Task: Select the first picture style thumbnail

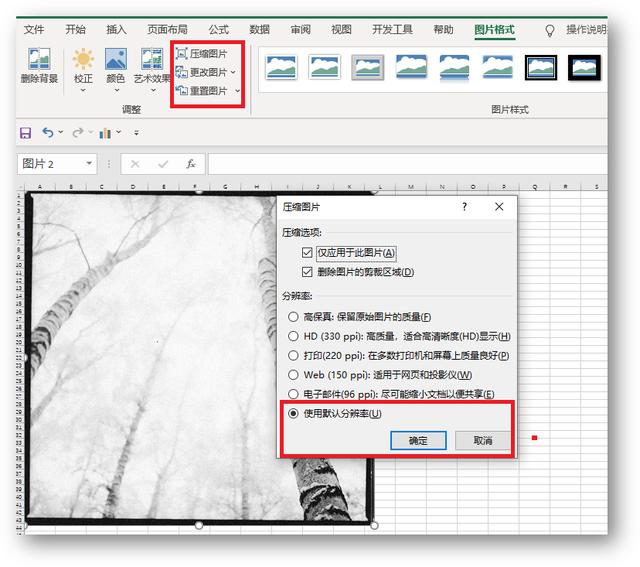Action: (281, 68)
